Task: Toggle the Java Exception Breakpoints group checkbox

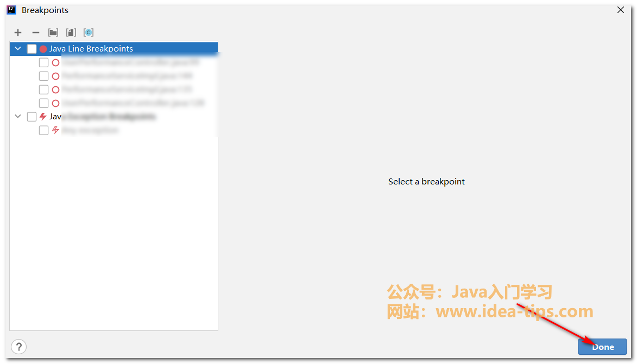Action: (31, 117)
